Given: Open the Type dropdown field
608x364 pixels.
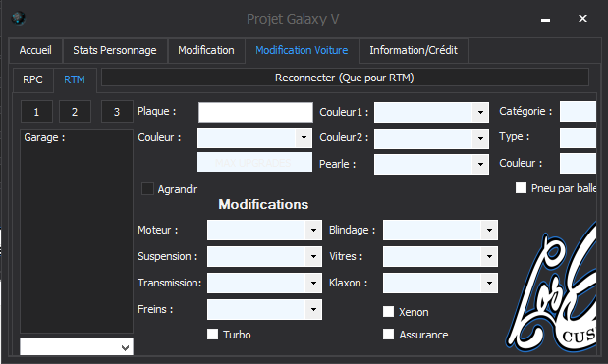Looking at the screenshot, I should pos(578,138).
